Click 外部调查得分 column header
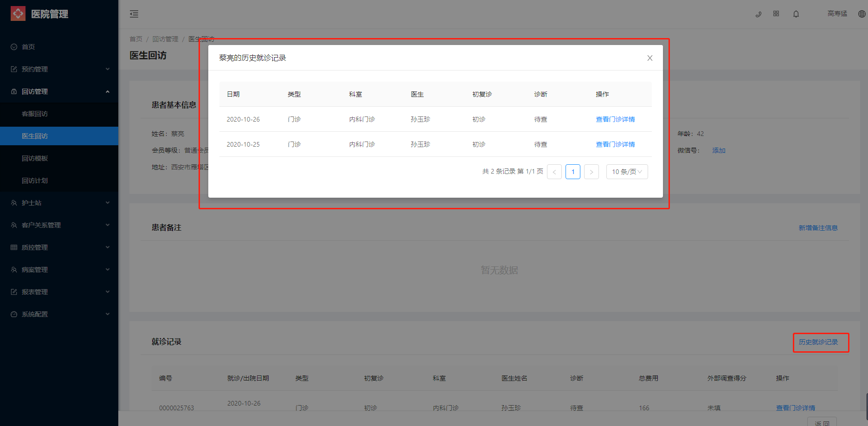Image resolution: width=868 pixels, height=426 pixels. click(727, 378)
